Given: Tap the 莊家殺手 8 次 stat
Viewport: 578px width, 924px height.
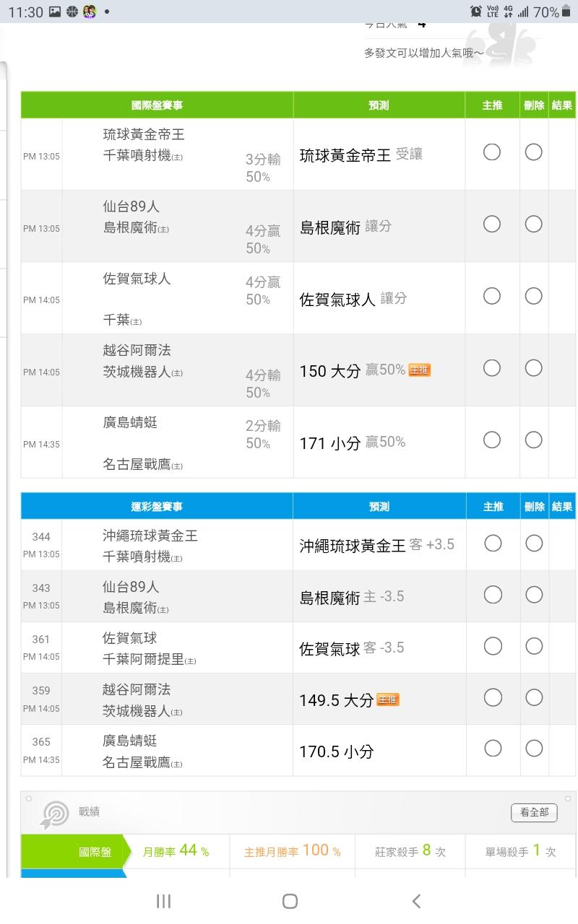Looking at the screenshot, I should click(x=410, y=851).
